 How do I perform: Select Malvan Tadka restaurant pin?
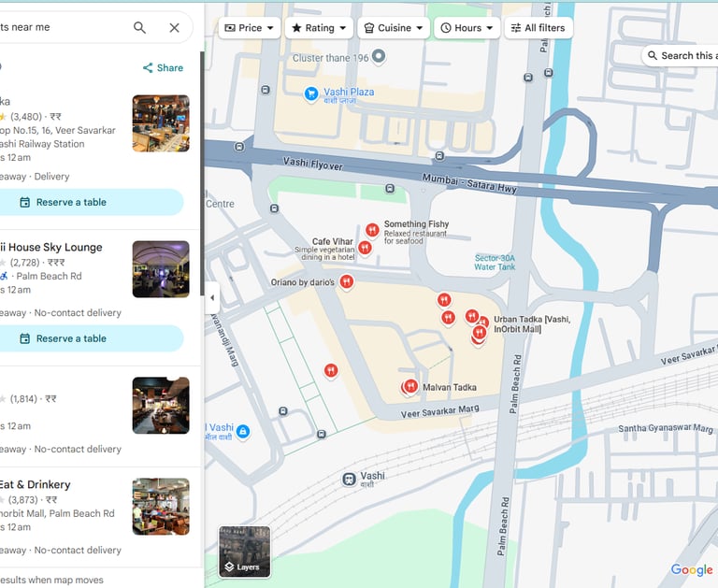tap(410, 387)
